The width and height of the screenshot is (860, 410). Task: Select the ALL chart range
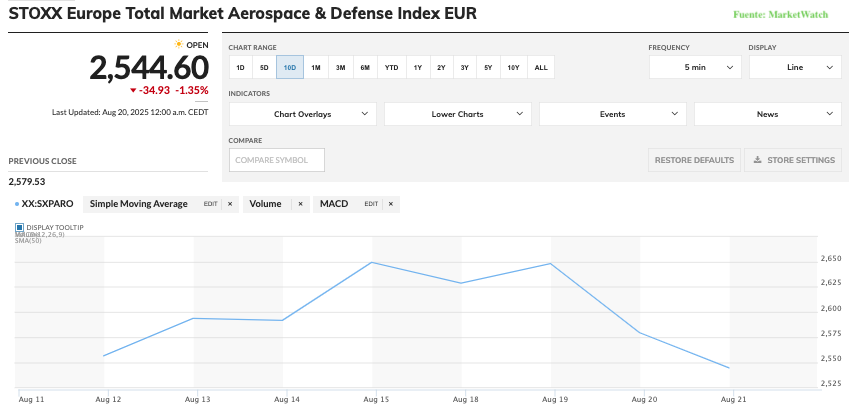coord(541,67)
